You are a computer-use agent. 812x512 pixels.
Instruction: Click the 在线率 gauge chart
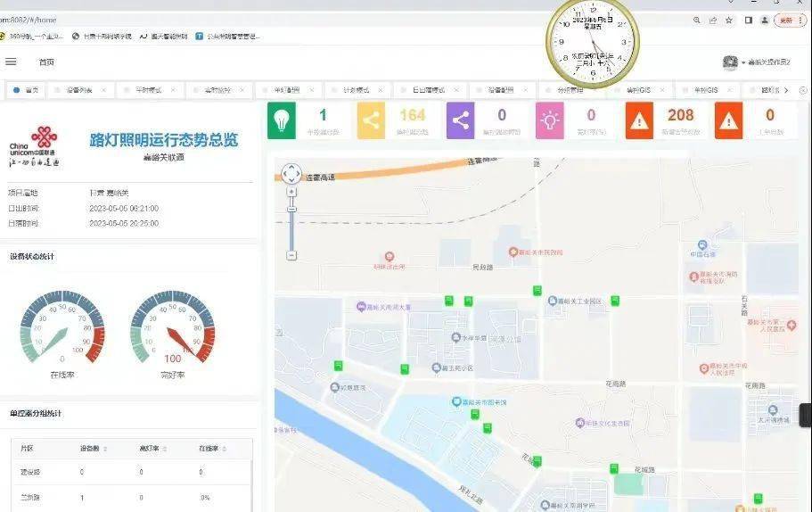(62, 330)
